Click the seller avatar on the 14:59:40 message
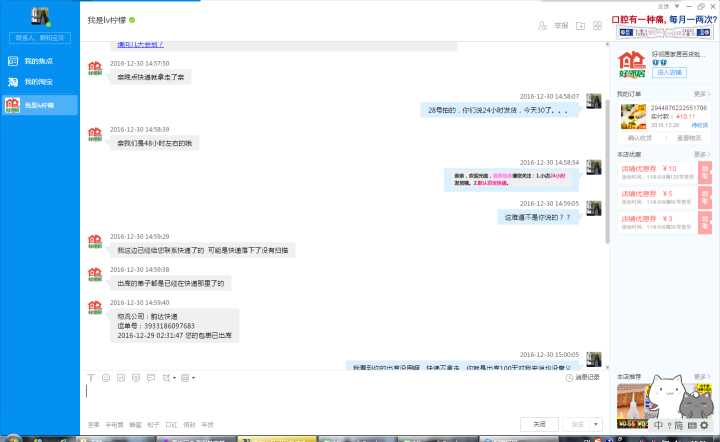This screenshot has height=442, width=720. [95, 308]
